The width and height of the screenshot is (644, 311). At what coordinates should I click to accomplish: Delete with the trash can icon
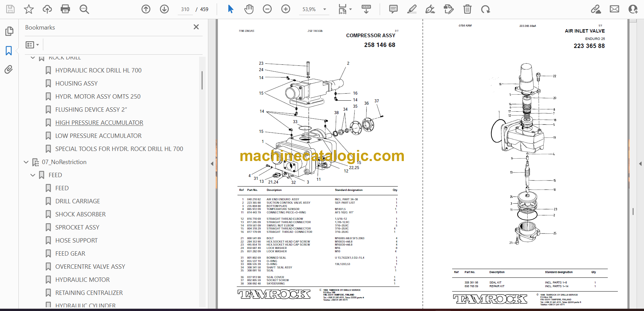point(467,9)
